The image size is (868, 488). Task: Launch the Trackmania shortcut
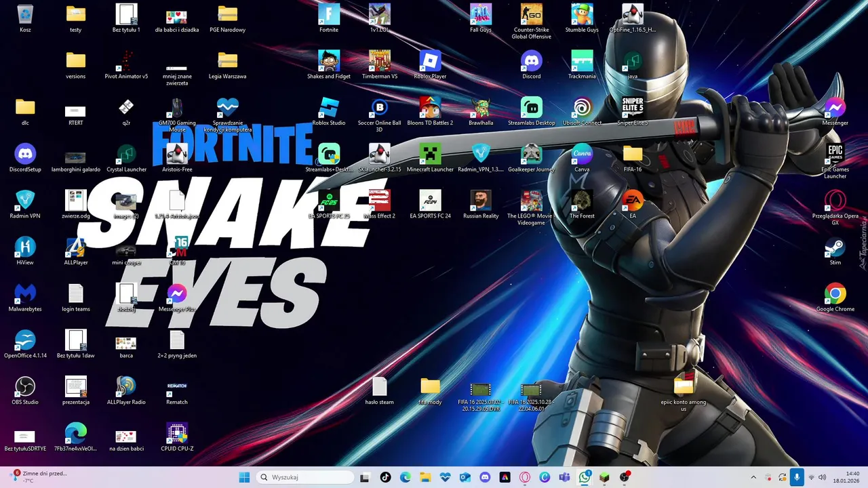[582, 65]
